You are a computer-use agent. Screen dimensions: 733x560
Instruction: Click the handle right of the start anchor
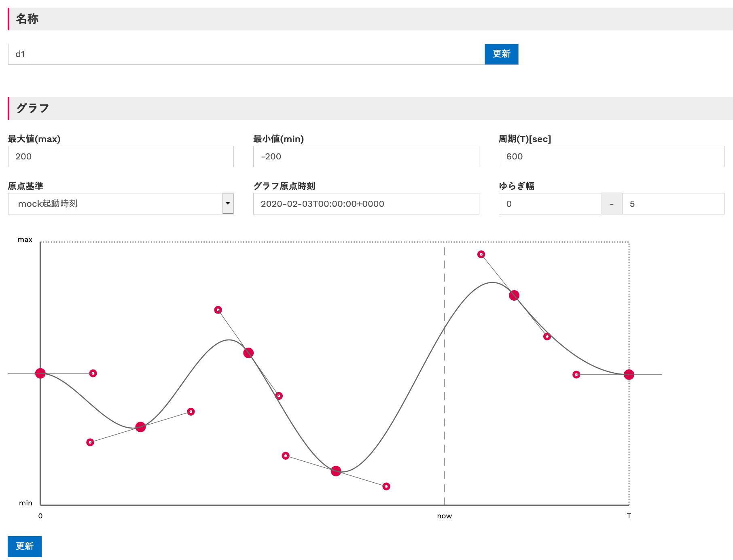pos(93,373)
